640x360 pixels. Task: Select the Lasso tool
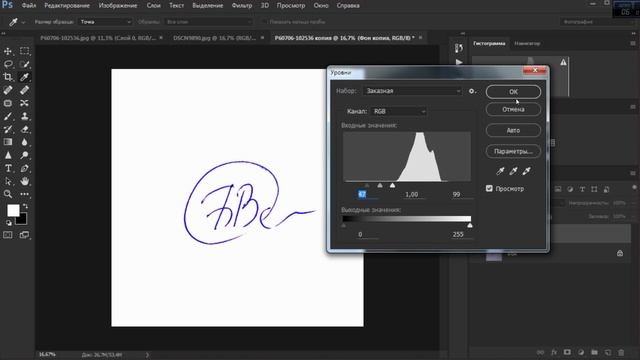coord(8,64)
